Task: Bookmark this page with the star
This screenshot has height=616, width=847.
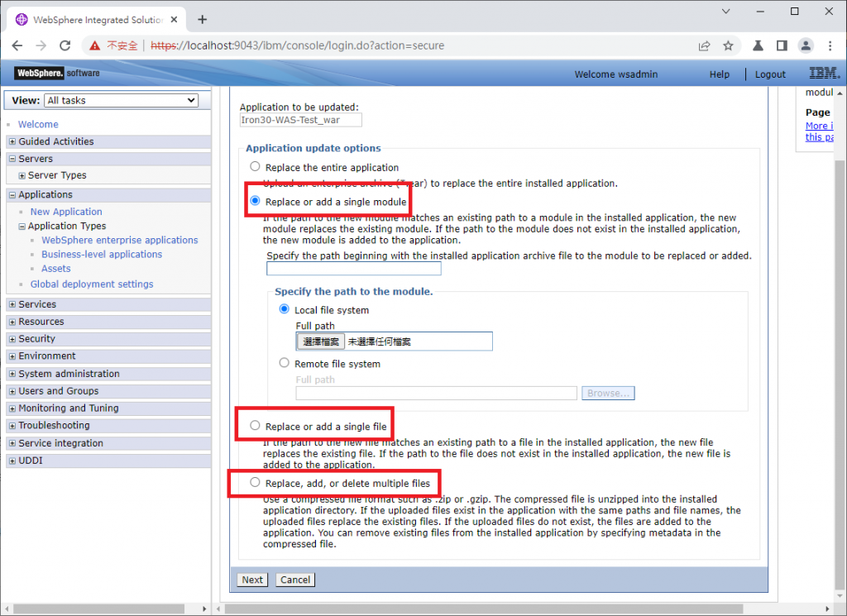Action: coord(728,45)
